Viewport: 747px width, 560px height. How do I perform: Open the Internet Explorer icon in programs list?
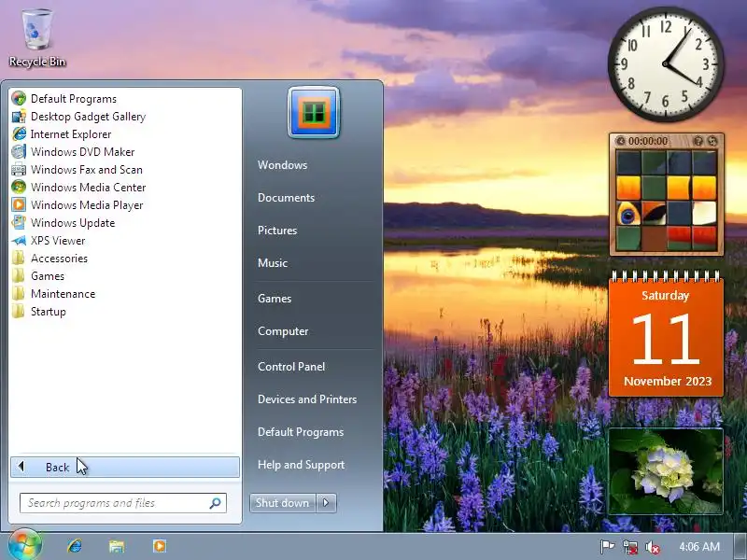tap(19, 134)
